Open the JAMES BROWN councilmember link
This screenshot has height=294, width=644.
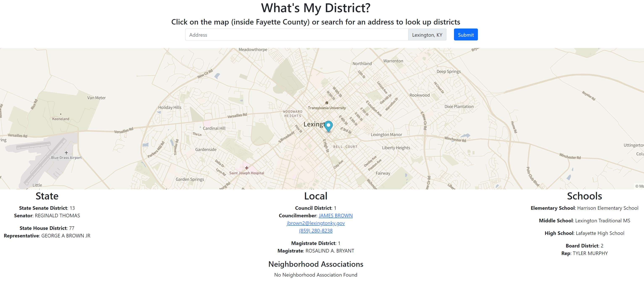336,215
